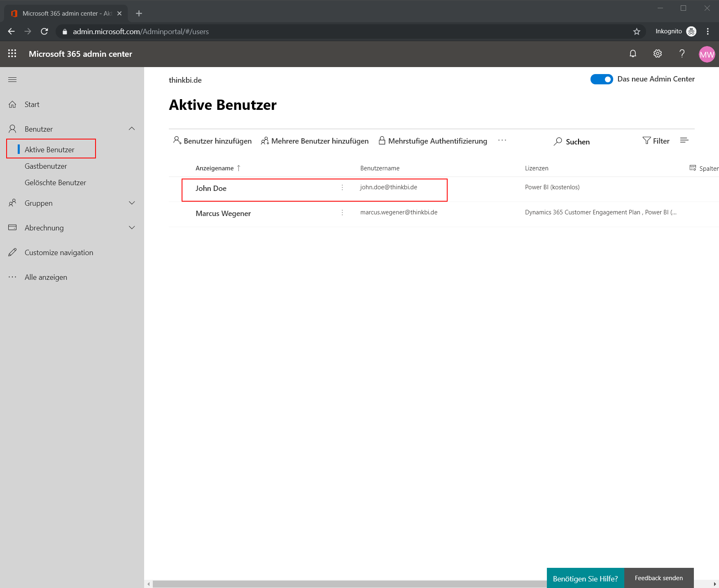719x588 pixels.
Task: Bookmark this page with the star icon
Action: point(637,32)
